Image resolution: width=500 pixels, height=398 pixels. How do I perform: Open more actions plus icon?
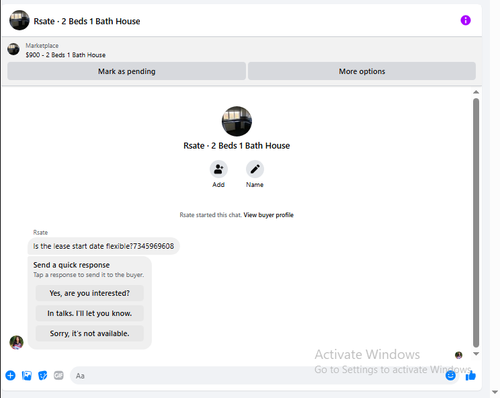tap(11, 376)
